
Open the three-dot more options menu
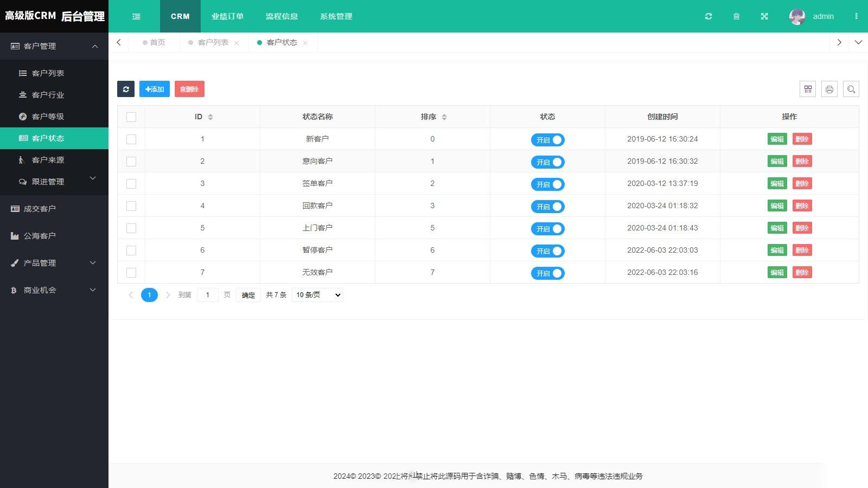click(856, 16)
